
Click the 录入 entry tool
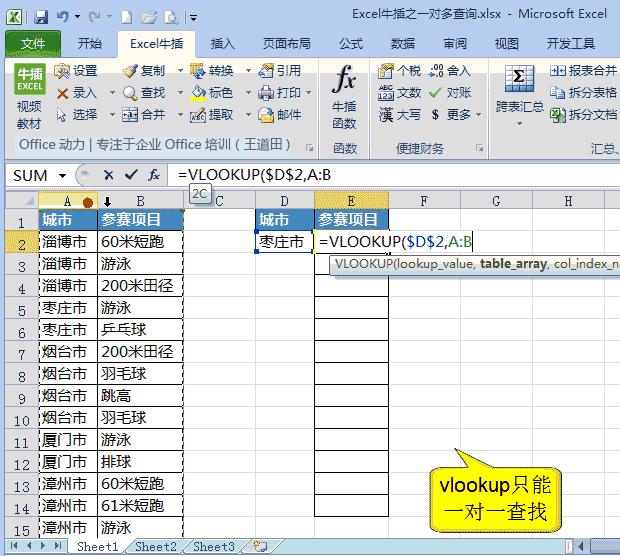77,93
